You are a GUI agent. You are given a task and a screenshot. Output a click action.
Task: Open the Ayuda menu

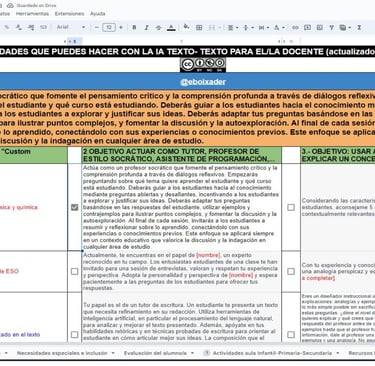coord(98,14)
